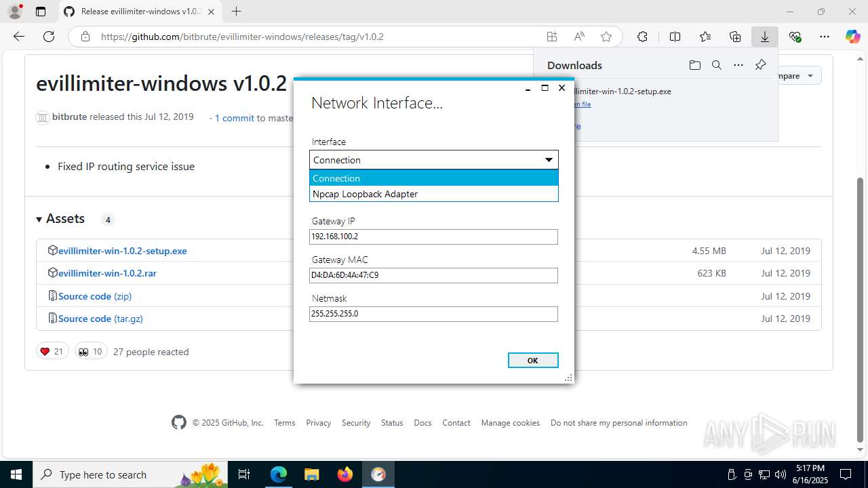
Task: Open Windows Start menu
Action: click(x=16, y=474)
